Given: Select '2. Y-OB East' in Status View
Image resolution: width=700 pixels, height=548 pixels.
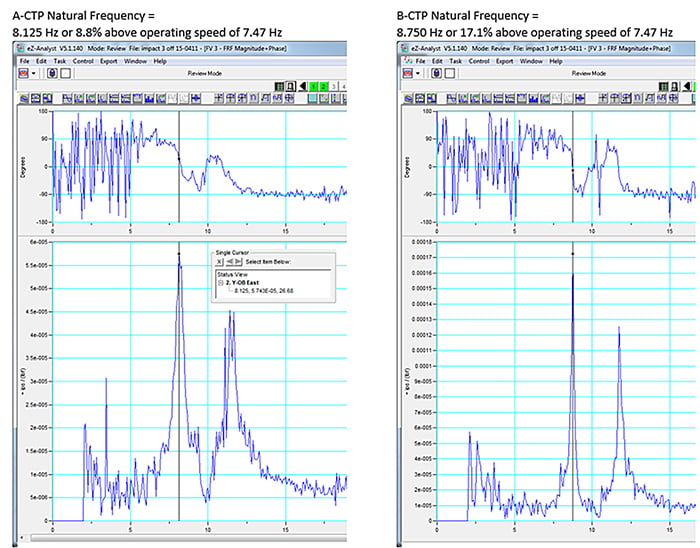Looking at the screenshot, I should pos(242,283).
